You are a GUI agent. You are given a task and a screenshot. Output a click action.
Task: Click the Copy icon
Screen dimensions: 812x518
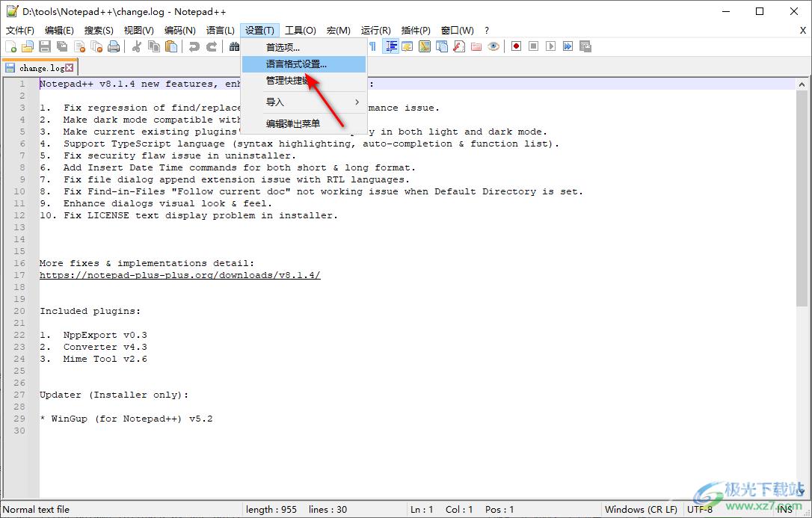154,46
